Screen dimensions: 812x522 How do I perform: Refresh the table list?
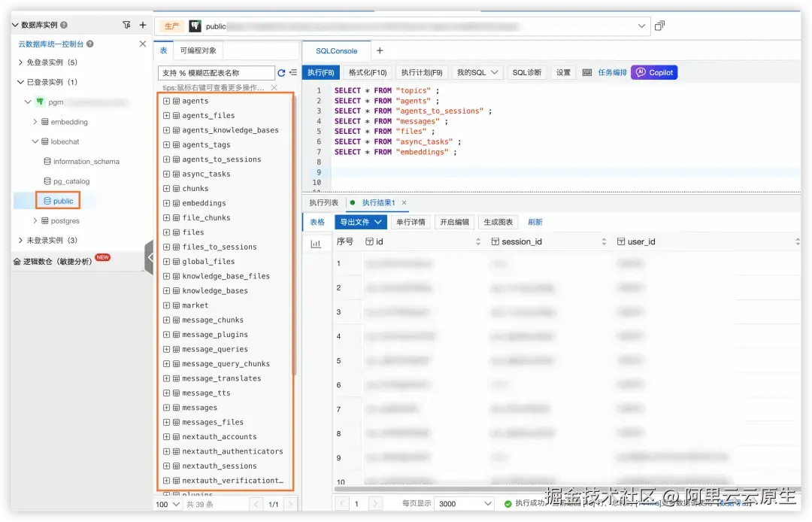click(x=281, y=73)
